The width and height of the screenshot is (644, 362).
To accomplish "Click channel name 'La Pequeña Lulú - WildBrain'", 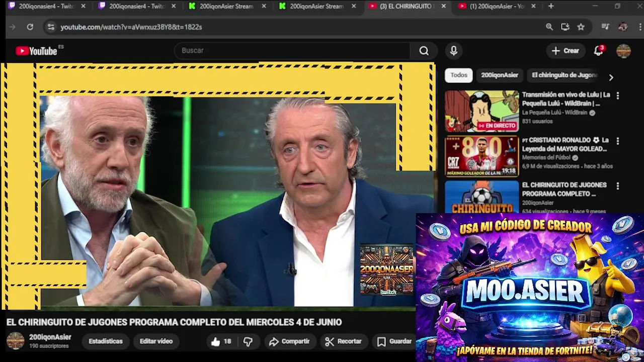I will pos(554,113).
